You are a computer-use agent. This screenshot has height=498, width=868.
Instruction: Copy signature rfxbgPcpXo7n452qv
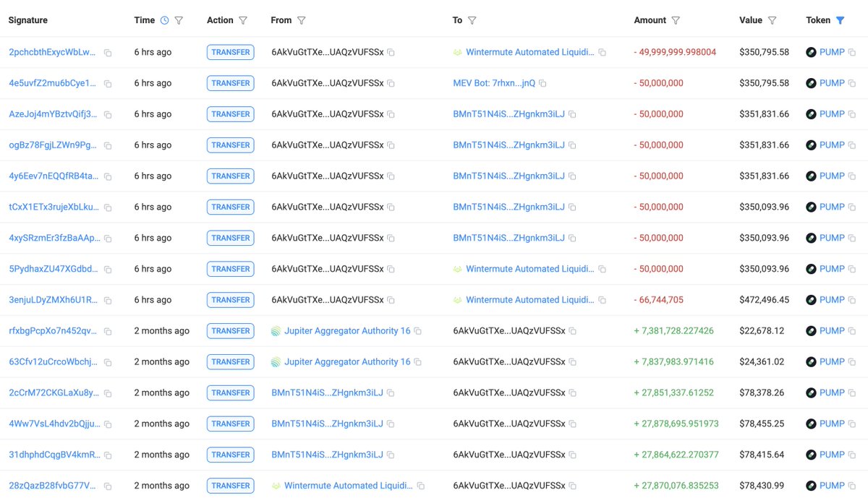point(108,332)
